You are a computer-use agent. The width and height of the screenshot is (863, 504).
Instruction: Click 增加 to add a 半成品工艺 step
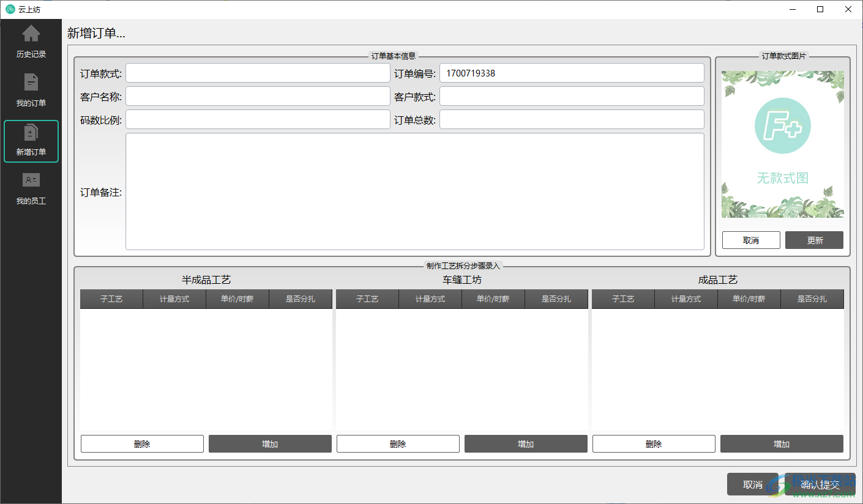click(x=270, y=443)
